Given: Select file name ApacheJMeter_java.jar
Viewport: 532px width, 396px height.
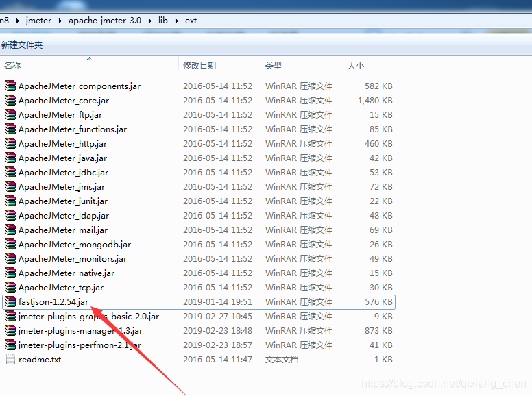Looking at the screenshot, I should tap(63, 158).
